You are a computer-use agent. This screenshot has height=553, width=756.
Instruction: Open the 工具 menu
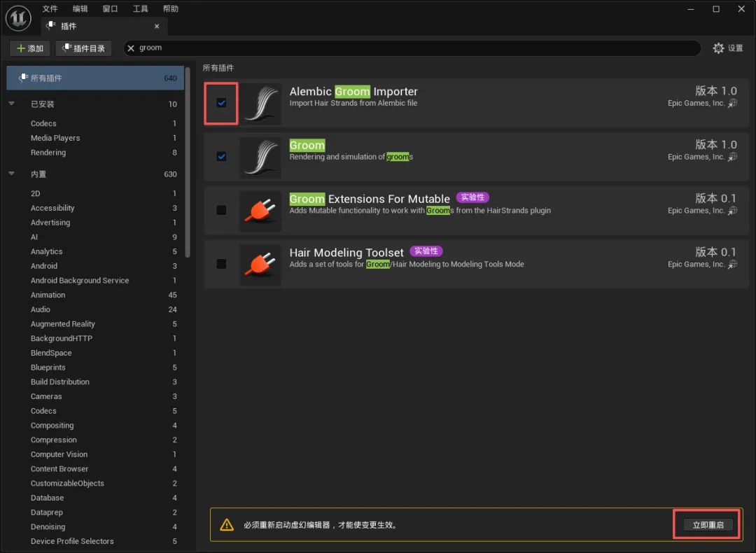tap(140, 8)
